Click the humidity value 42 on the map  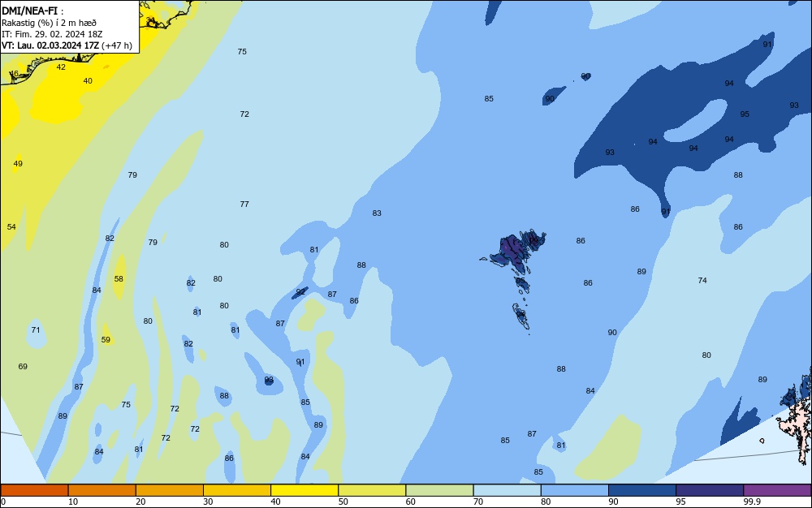click(61, 67)
